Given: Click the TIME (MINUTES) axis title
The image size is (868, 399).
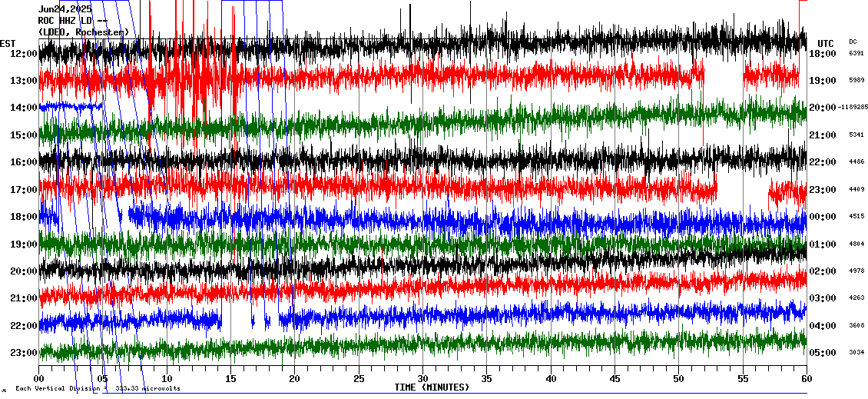Looking at the screenshot, I should click(x=432, y=387).
